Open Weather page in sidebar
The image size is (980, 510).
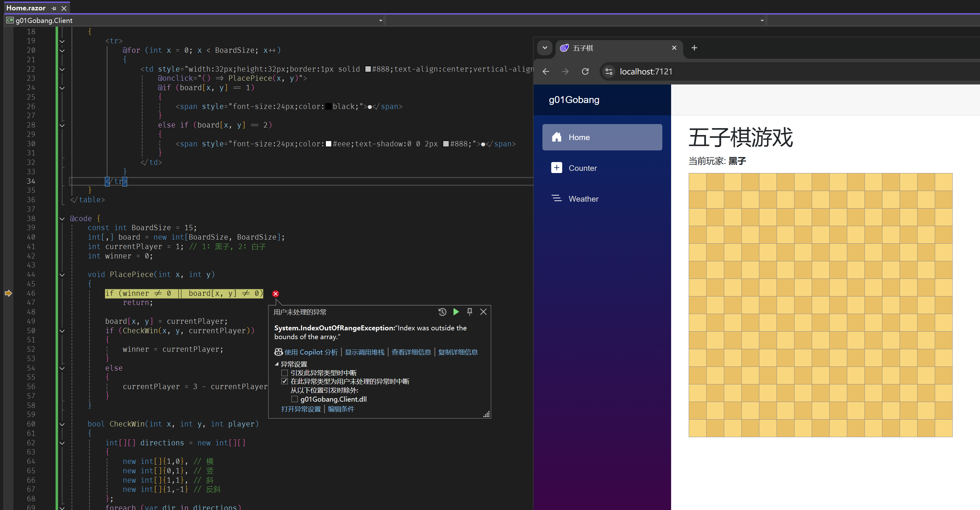[583, 199]
